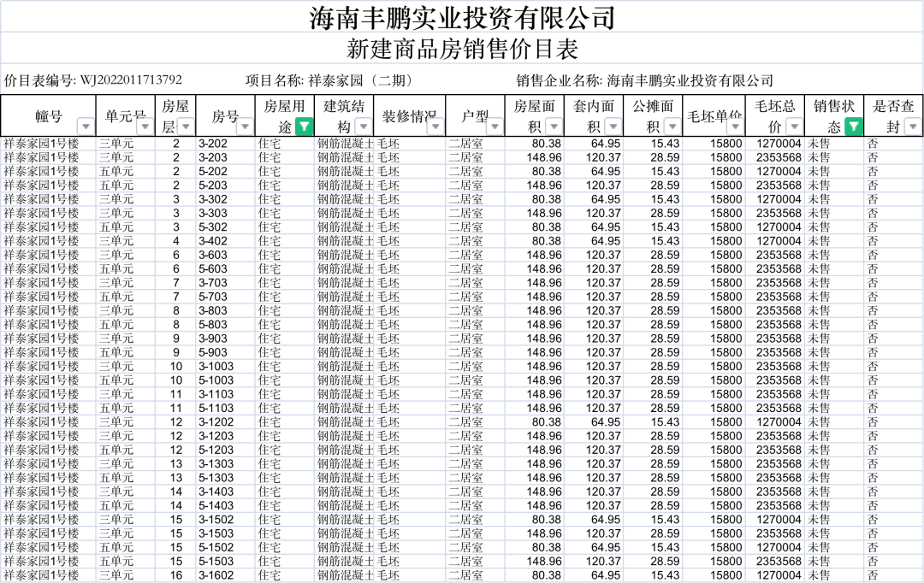
Task: Select room number cell 3-203
Action: pyautogui.click(x=225, y=157)
